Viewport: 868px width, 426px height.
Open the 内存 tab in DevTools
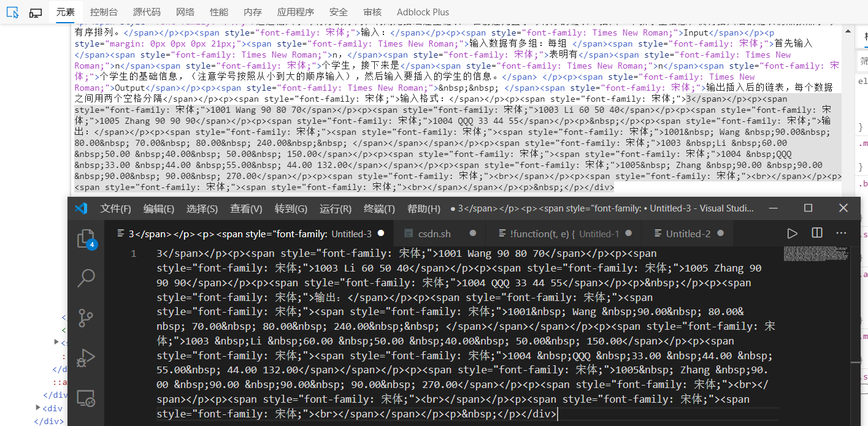(253, 12)
